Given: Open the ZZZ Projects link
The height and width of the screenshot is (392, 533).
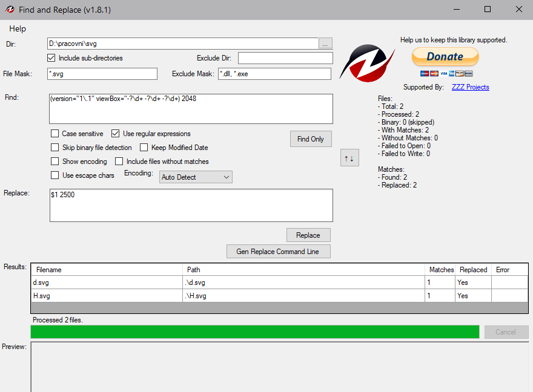Looking at the screenshot, I should (470, 87).
